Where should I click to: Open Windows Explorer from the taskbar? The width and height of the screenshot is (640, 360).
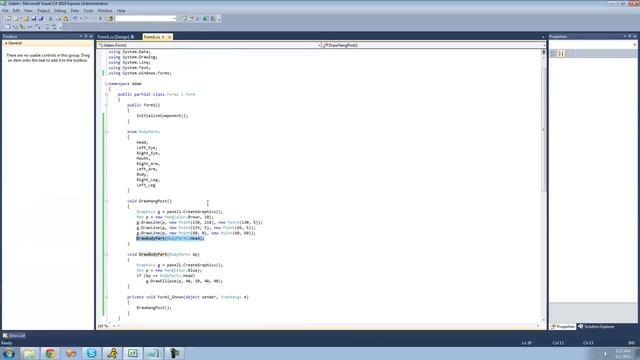click(x=29, y=353)
